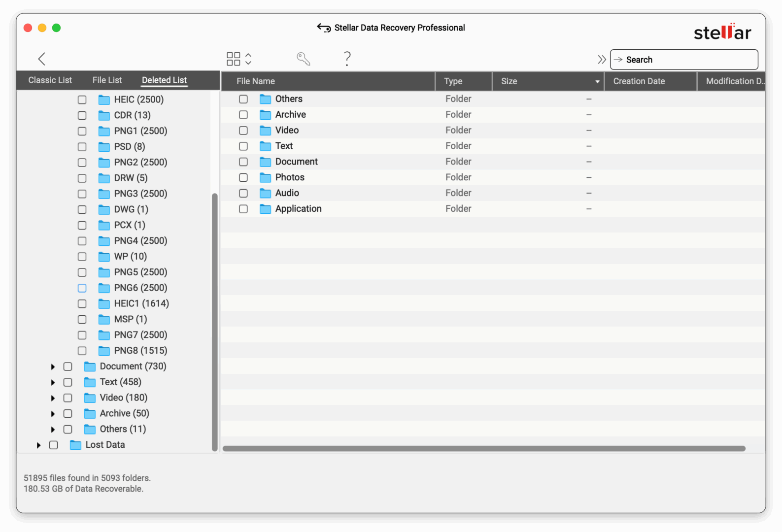Check the Others folder checkbox in file list
Image resolution: width=782 pixels, height=532 pixels.
(x=243, y=99)
